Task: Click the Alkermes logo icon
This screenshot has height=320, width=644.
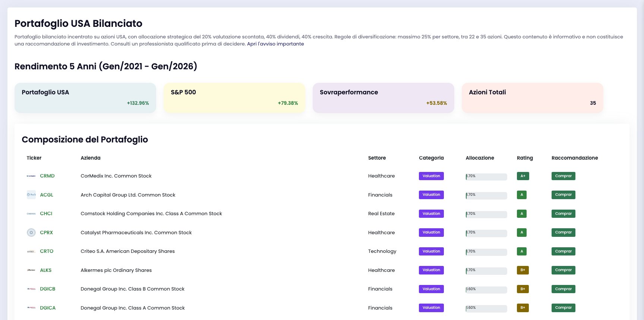Action: click(31, 270)
